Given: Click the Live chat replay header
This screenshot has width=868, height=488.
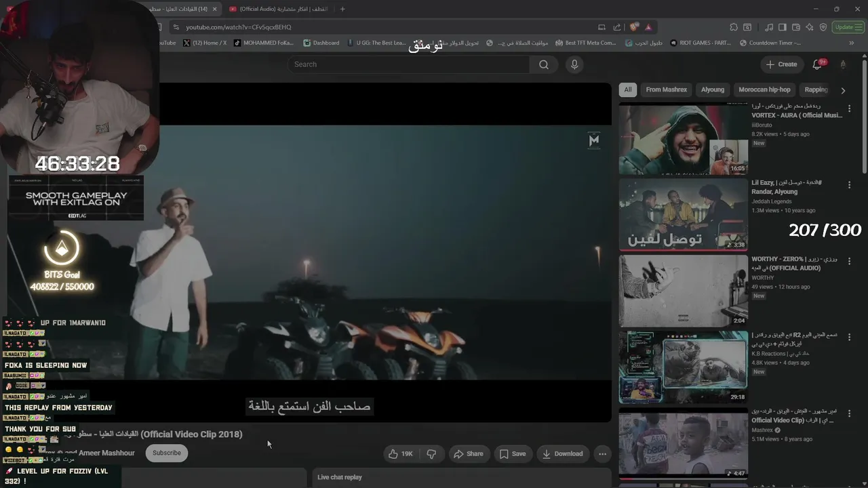Looking at the screenshot, I should coord(340,477).
